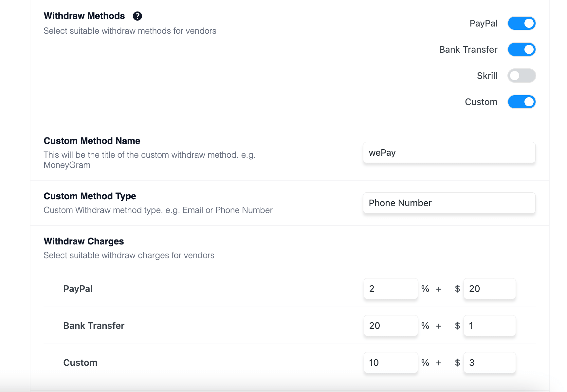The height and width of the screenshot is (392, 567).
Task: Toggle off the Bank Transfer method
Action: [521, 49]
